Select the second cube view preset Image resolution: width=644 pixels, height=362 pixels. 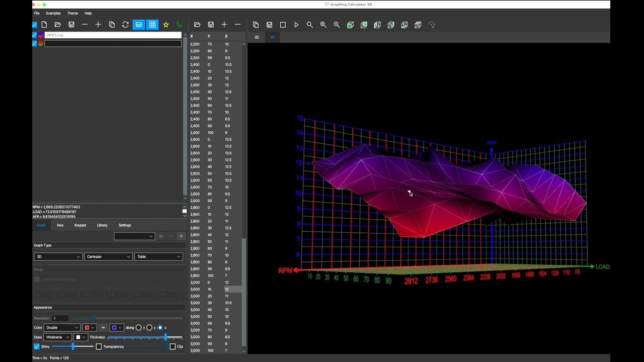pos(364,25)
